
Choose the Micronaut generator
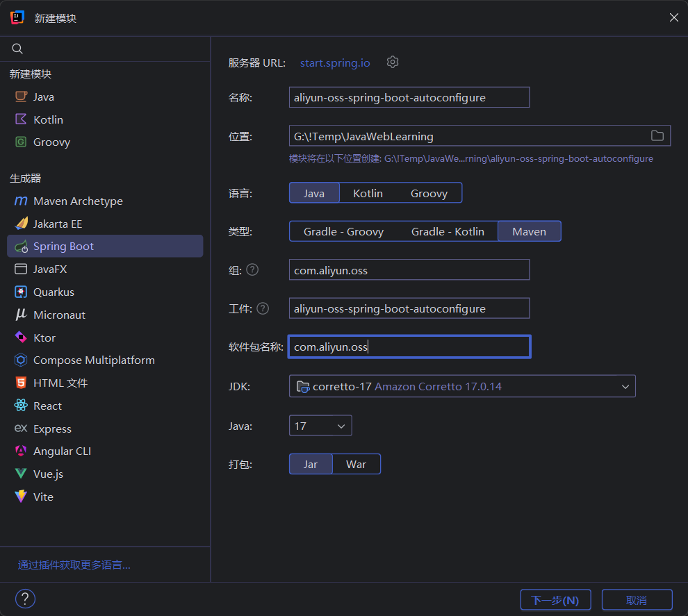pos(59,315)
